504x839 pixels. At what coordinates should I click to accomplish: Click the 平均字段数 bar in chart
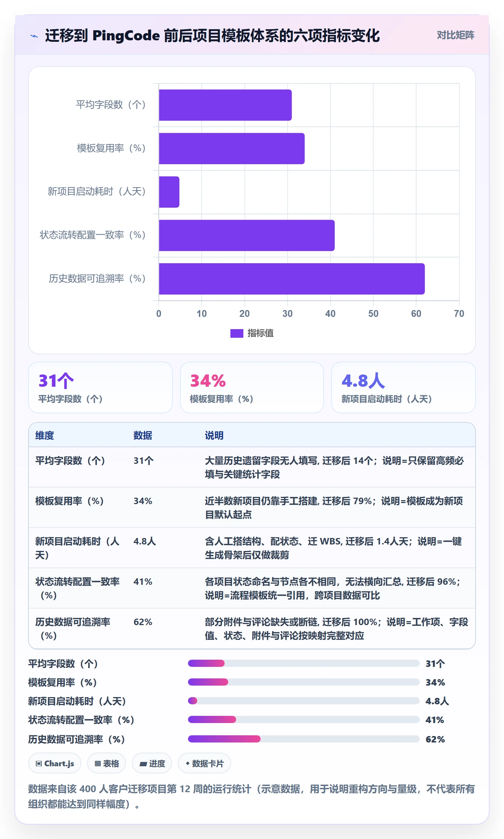pyautogui.click(x=225, y=105)
